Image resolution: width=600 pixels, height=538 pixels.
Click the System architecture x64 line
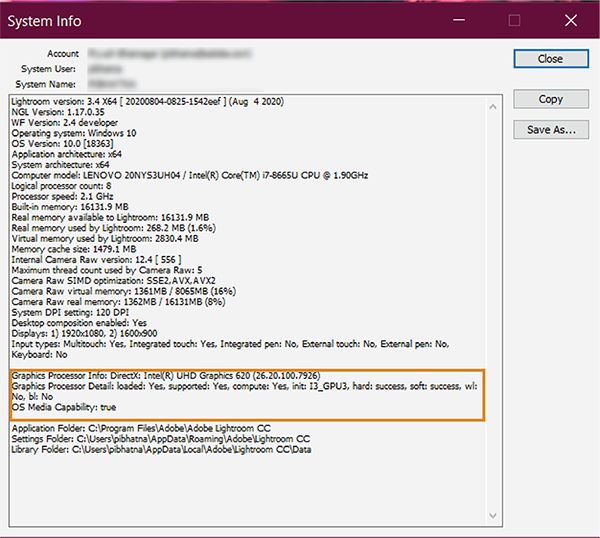[60, 165]
